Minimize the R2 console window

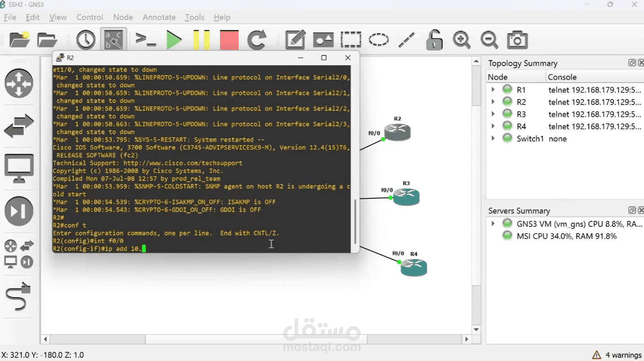click(x=300, y=58)
